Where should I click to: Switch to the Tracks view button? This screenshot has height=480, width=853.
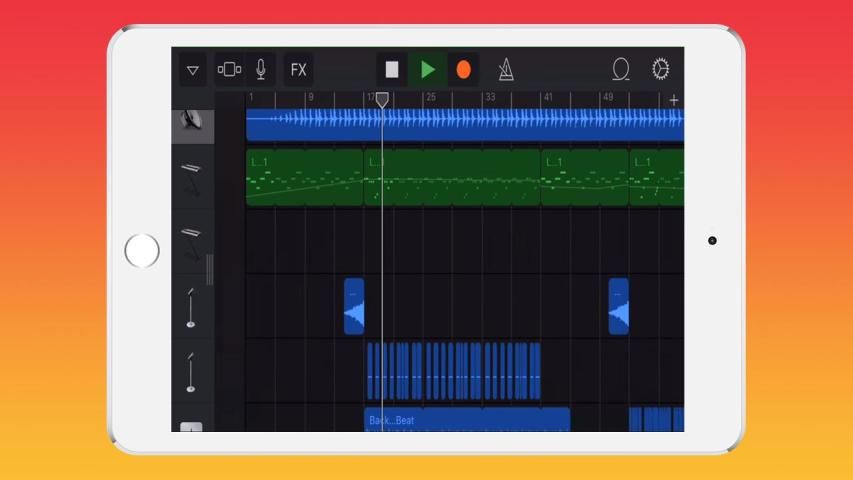[x=229, y=70]
